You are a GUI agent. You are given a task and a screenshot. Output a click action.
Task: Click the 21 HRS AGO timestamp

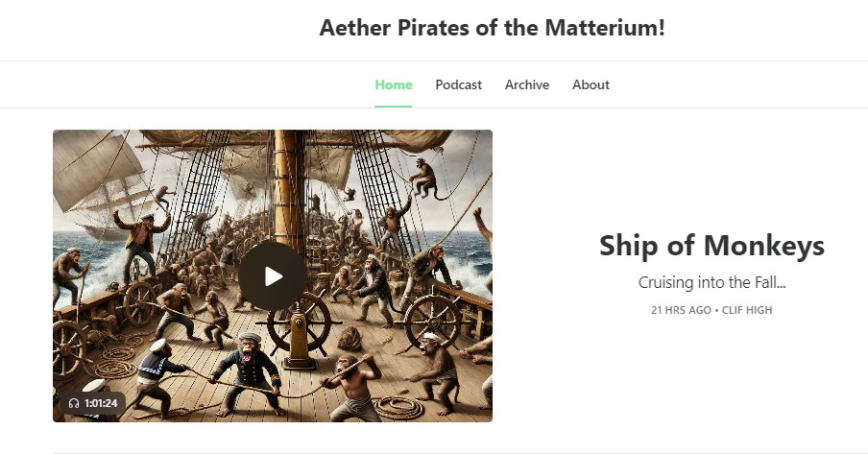pos(681,310)
